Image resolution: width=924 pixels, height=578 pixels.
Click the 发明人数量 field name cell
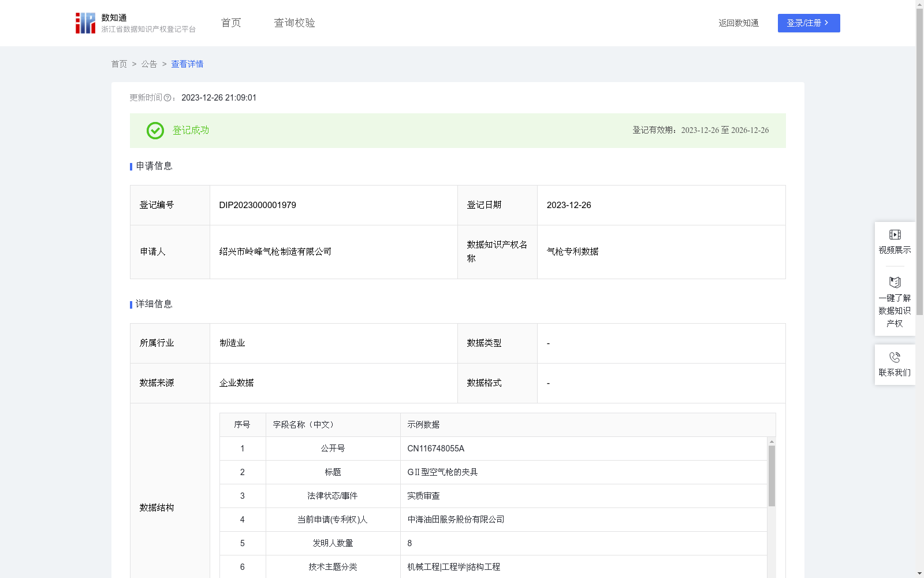point(333,543)
